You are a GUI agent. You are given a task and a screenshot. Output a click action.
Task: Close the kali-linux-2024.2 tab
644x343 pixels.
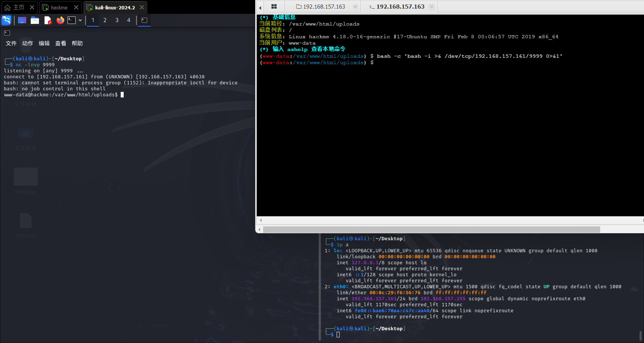(142, 7)
